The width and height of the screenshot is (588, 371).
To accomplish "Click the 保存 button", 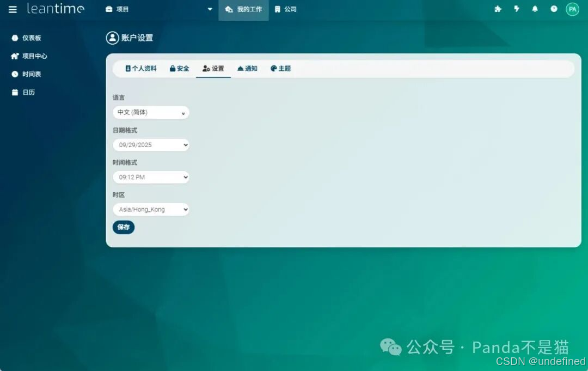I will tap(124, 227).
